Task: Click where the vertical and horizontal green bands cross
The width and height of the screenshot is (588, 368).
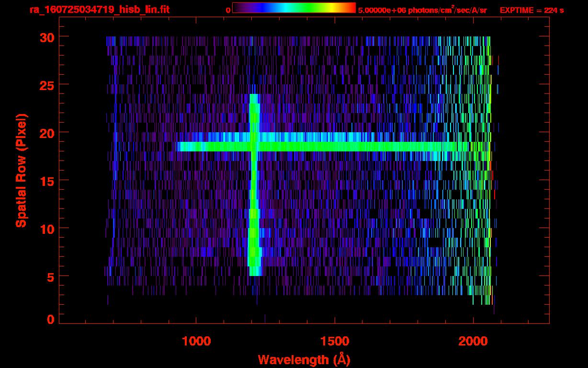Action: (x=254, y=146)
